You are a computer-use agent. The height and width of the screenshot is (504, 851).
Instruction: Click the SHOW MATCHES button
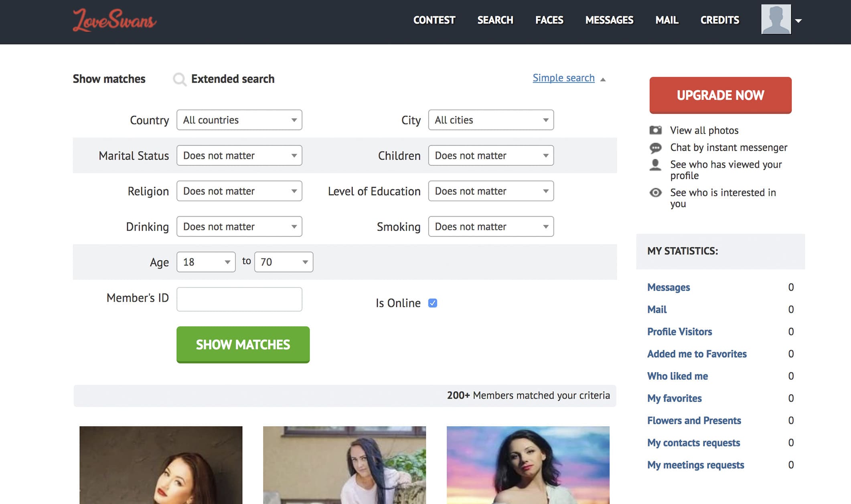coord(243,345)
